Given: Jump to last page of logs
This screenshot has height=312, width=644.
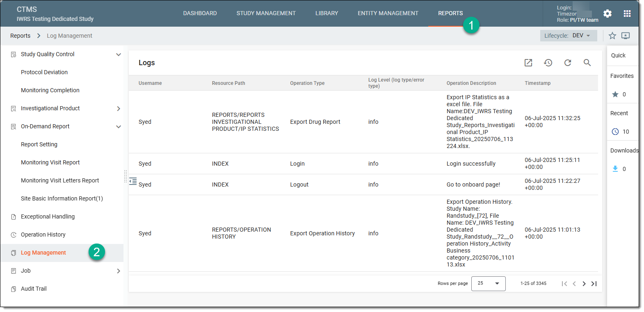Looking at the screenshot, I should click(594, 284).
